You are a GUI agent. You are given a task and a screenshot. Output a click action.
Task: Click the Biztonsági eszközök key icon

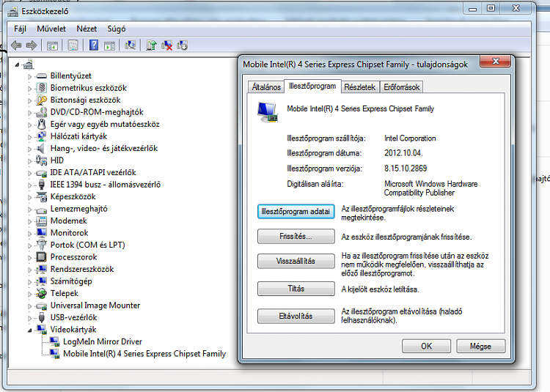point(41,100)
